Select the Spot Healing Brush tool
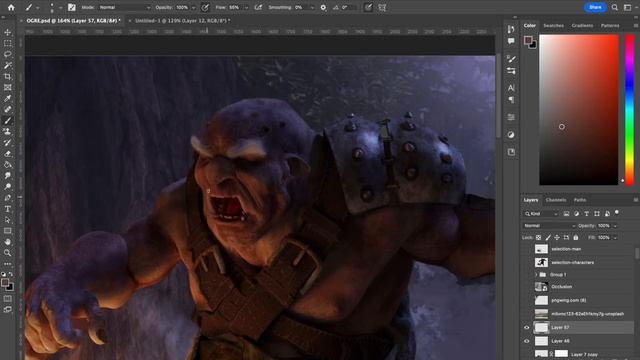This screenshot has width=640, height=360. pyautogui.click(x=7, y=109)
